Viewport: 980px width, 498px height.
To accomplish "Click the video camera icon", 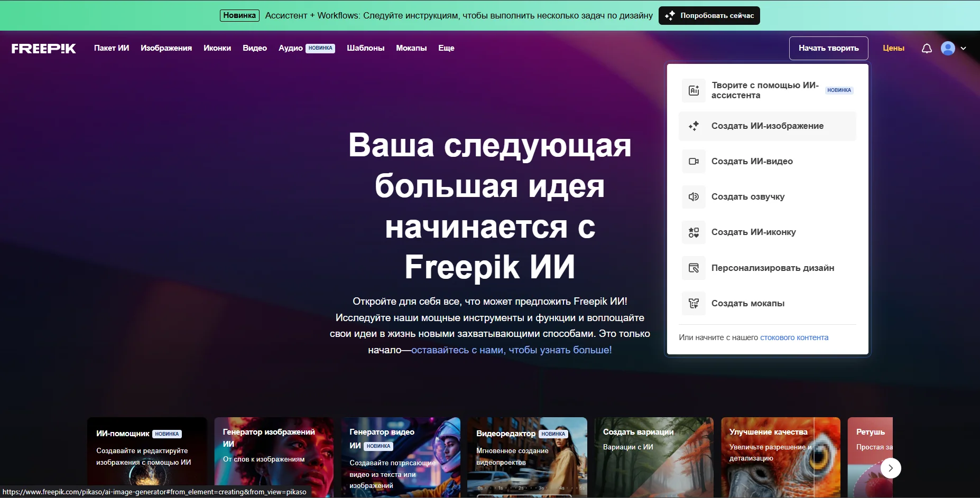I will click(x=694, y=161).
